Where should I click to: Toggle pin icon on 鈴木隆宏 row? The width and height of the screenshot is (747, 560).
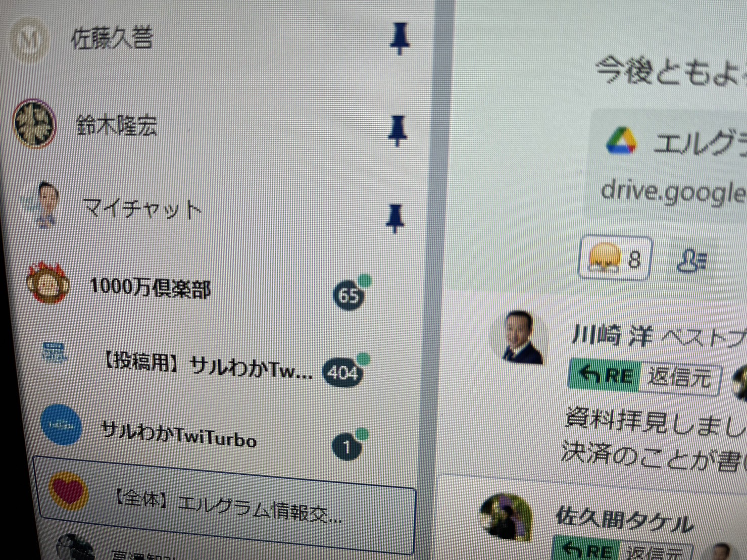point(397,130)
